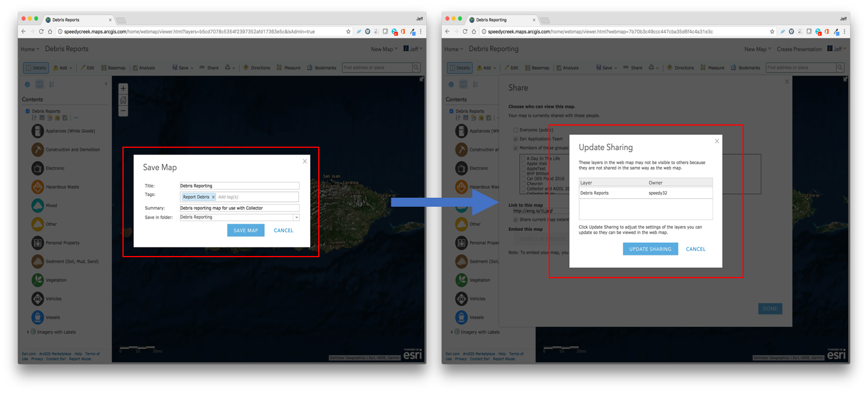Image resolution: width=868 pixels, height=393 pixels.
Task: Click Share in Save Map window toolbar
Action: [x=209, y=68]
